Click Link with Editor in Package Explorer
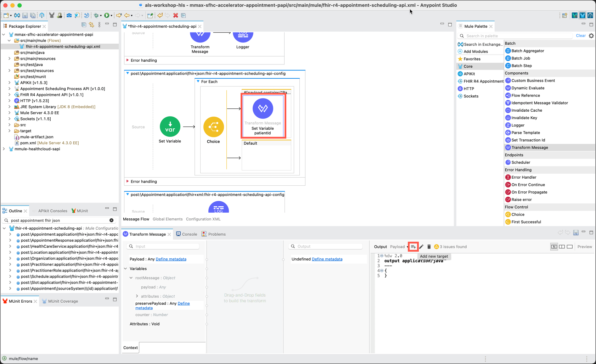Viewport: 596px width, 364px height. tap(91, 25)
